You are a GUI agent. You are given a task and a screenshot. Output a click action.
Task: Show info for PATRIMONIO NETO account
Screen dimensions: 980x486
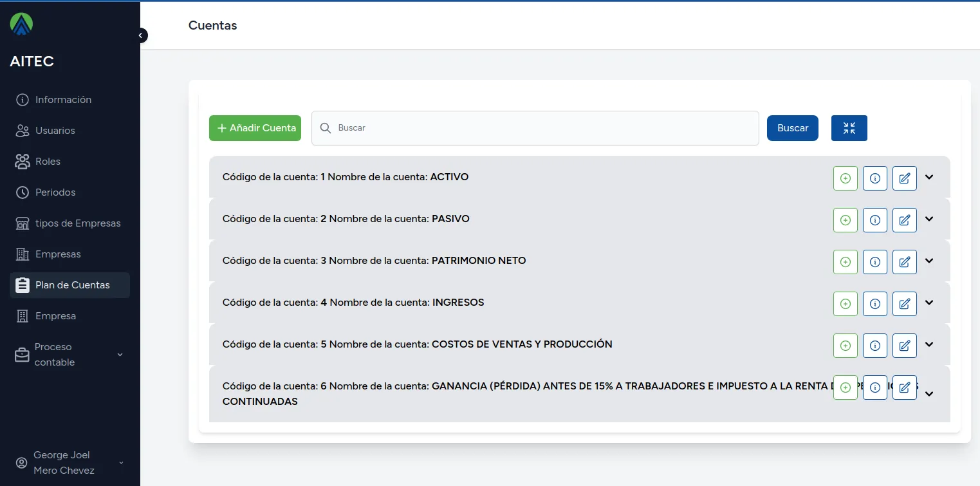[875, 262]
